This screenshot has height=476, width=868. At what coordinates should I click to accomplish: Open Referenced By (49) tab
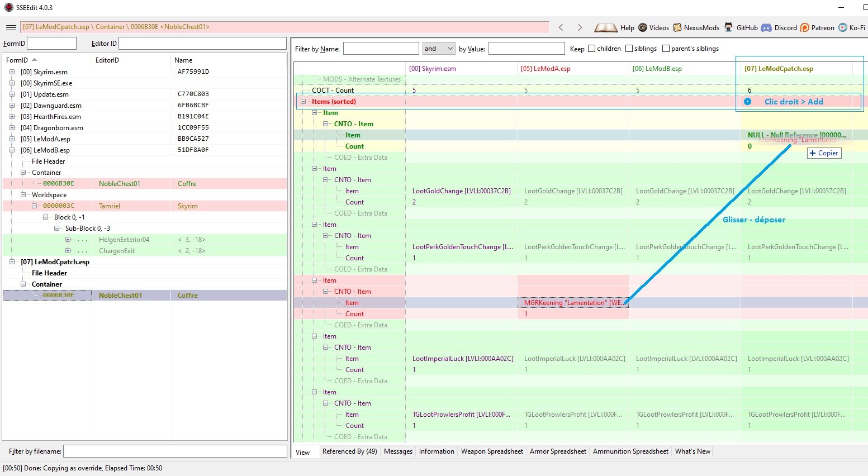tap(349, 451)
